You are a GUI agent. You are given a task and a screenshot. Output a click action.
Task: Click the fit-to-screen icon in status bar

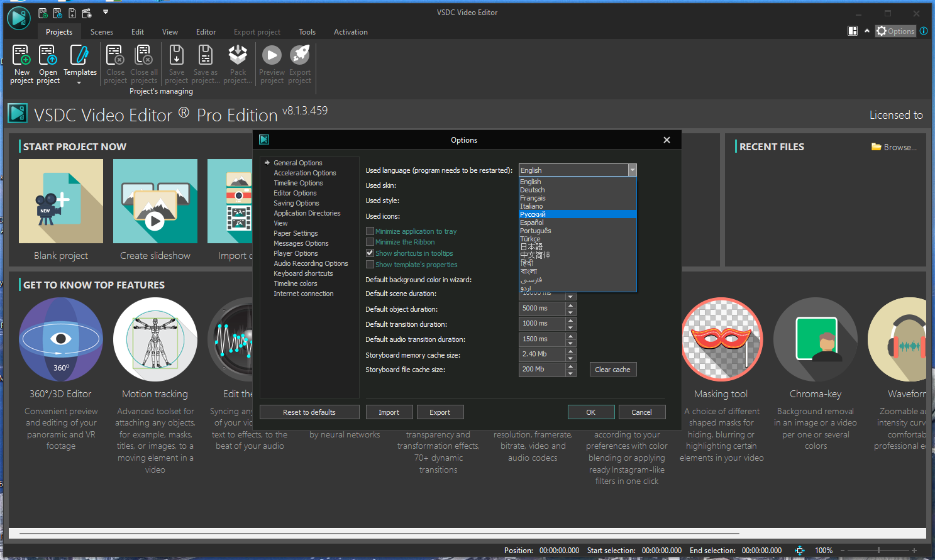point(799,551)
